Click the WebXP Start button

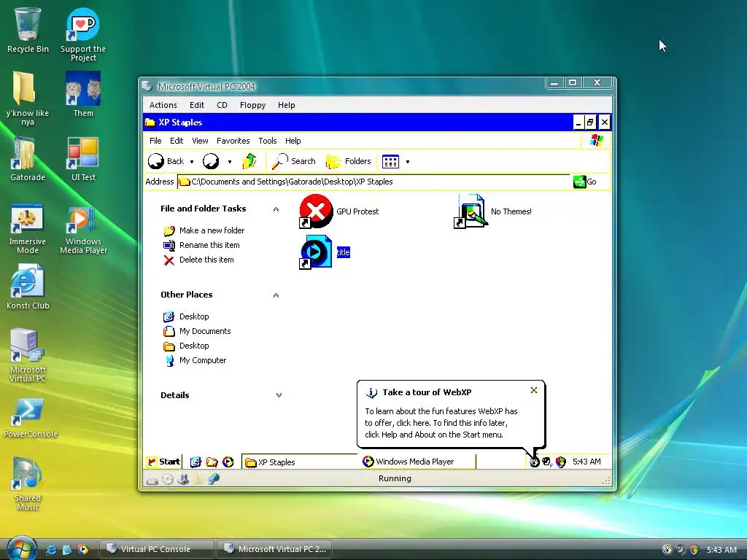[163, 462]
